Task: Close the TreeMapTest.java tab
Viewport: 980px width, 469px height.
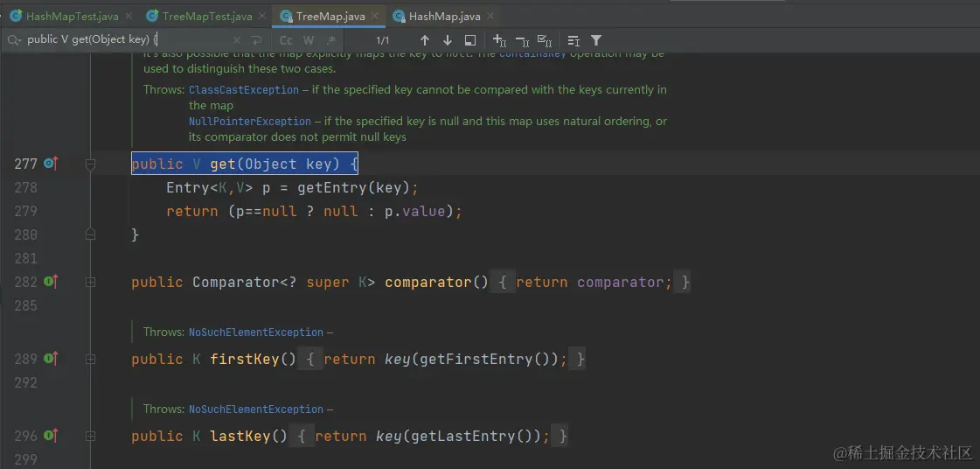Action: [x=264, y=17]
